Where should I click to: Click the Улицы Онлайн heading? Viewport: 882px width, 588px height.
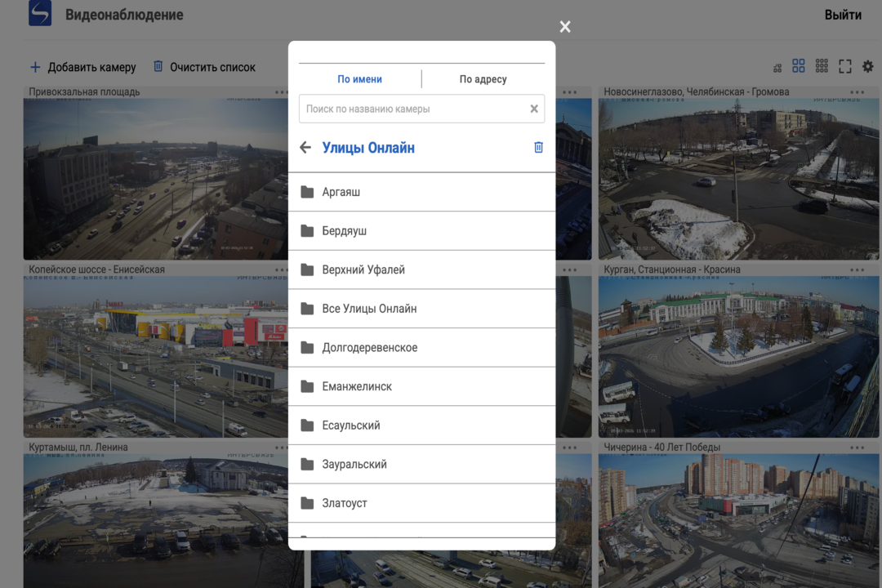368,148
